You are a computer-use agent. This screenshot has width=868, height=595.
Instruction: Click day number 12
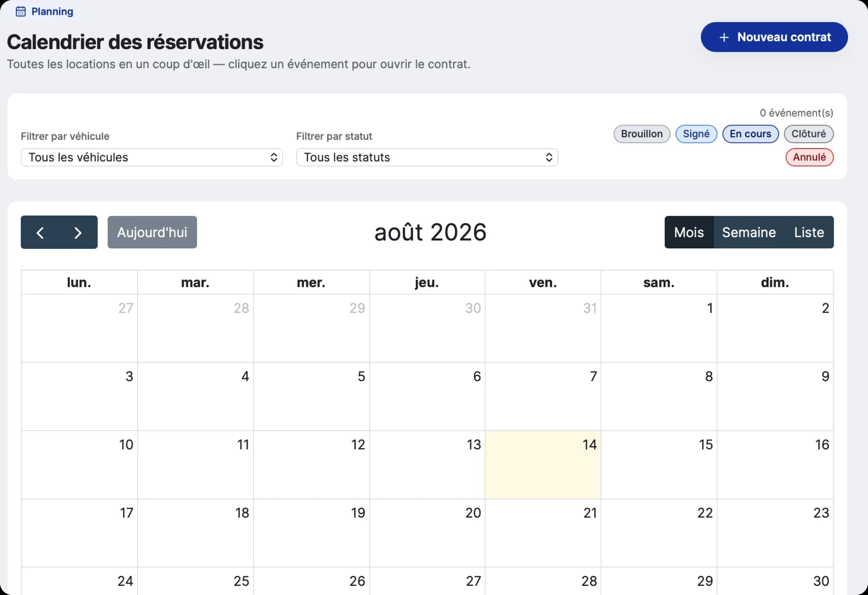tap(358, 444)
